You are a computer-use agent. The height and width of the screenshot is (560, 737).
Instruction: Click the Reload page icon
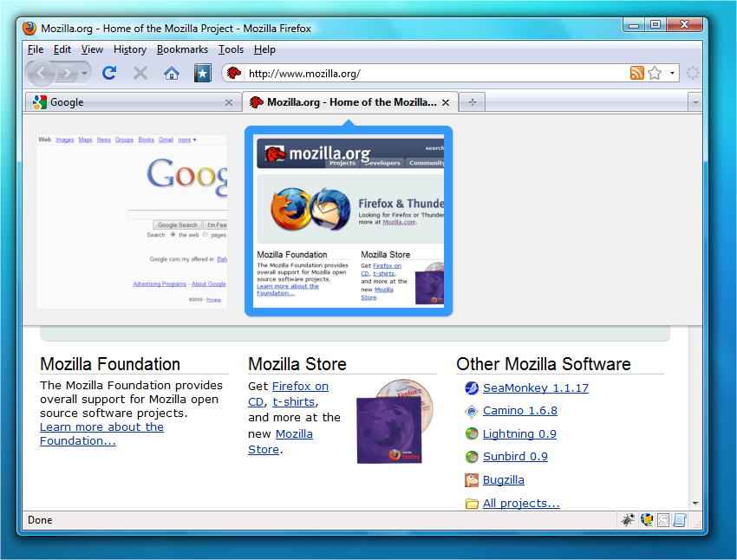pos(109,74)
